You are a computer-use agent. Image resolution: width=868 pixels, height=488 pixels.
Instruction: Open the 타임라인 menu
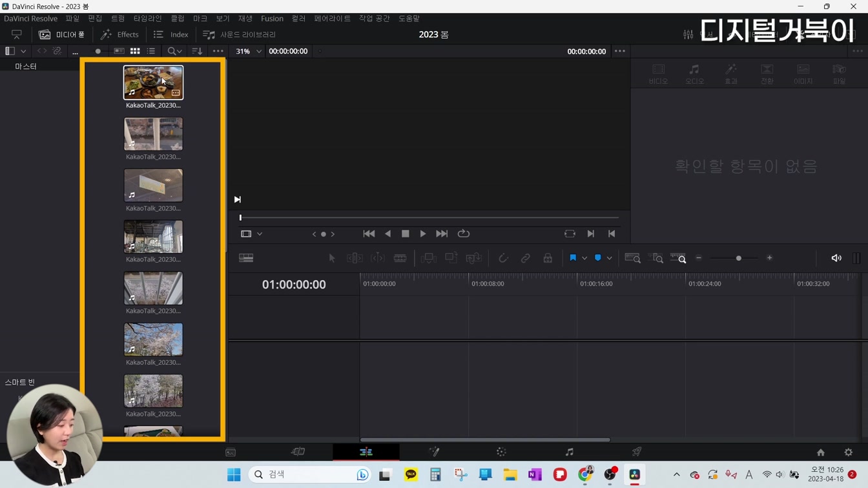[147, 19]
